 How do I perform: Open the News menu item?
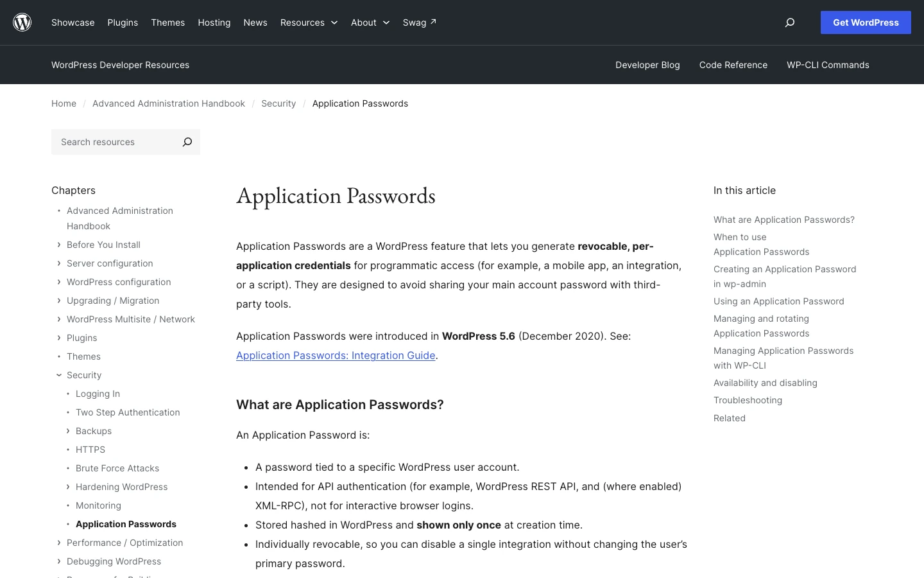[x=255, y=22]
